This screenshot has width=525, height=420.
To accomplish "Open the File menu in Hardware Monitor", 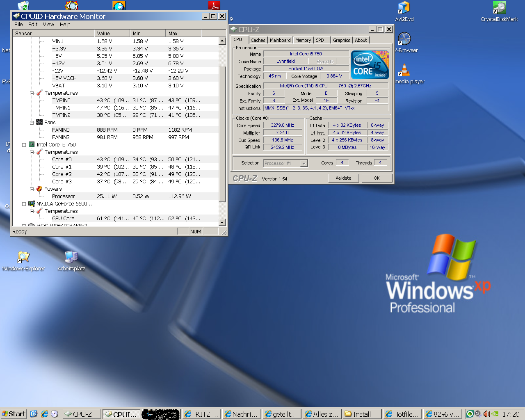I will (18, 24).
